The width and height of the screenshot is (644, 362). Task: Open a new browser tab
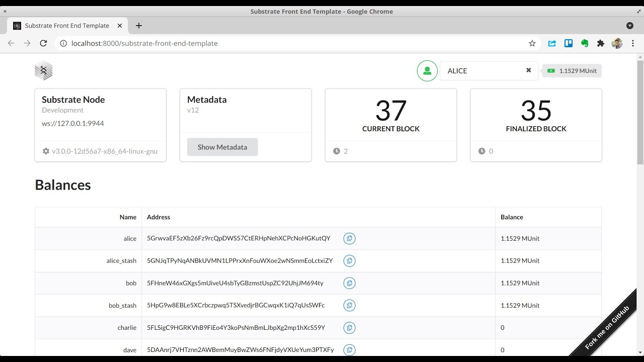pyautogui.click(x=139, y=26)
